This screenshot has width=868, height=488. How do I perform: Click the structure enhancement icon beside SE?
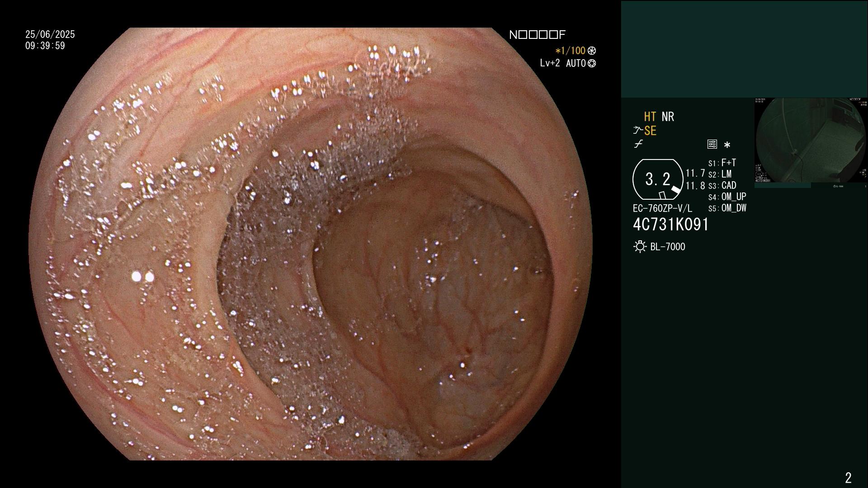(x=638, y=131)
